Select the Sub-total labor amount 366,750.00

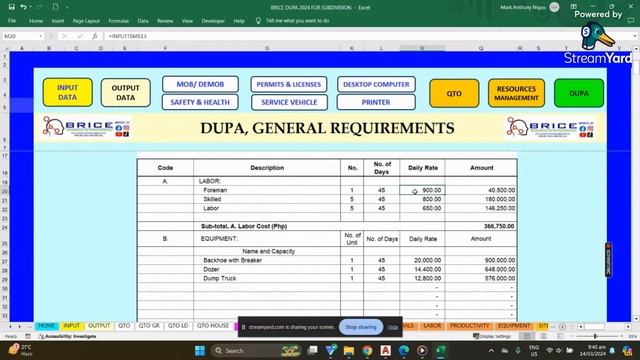coord(481,226)
